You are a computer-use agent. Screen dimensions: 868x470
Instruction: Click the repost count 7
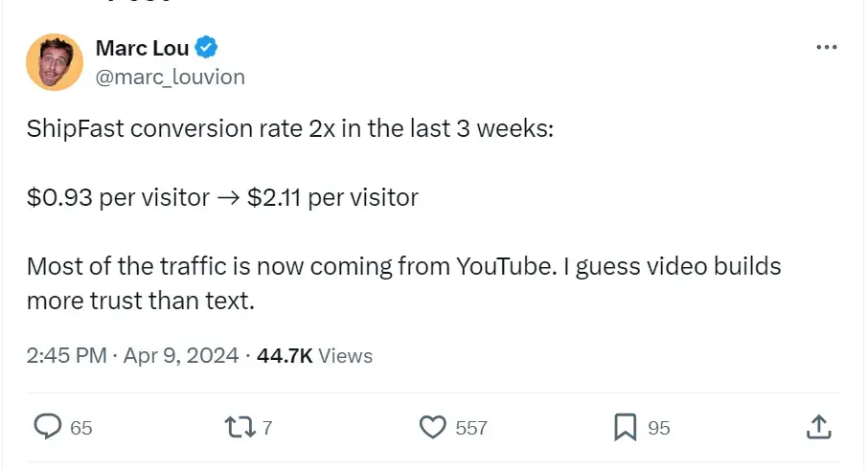point(267,428)
